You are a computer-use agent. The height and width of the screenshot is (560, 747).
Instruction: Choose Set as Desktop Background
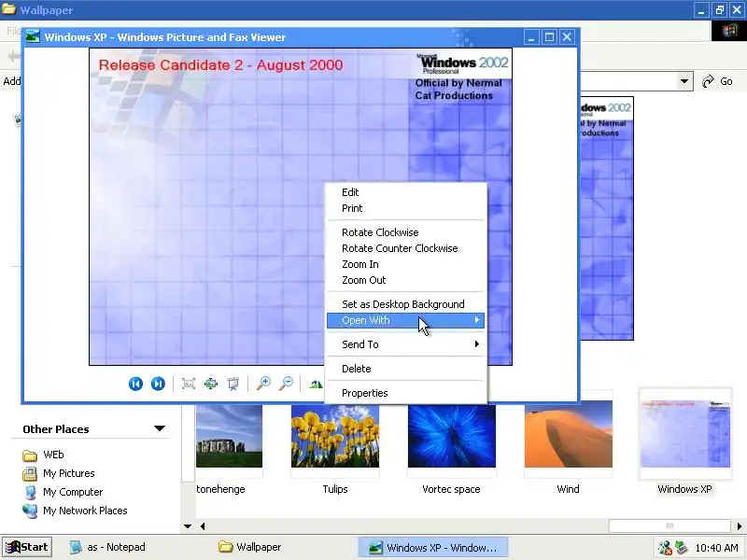click(403, 304)
